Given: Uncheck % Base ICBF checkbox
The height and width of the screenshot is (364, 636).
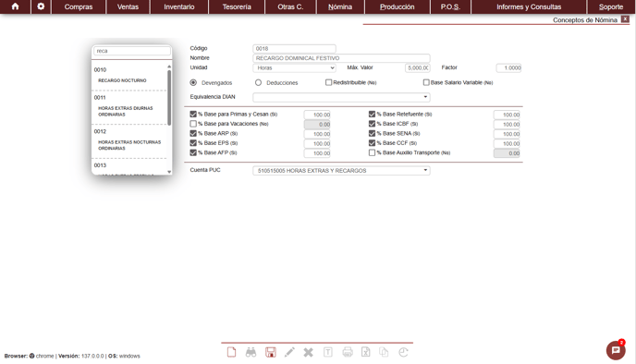Looking at the screenshot, I should (372, 124).
